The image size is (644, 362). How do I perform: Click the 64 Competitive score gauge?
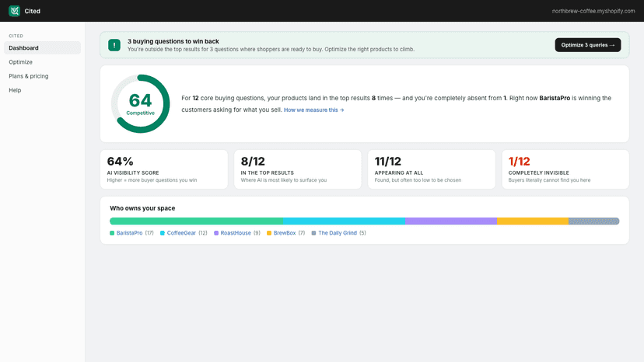141,104
